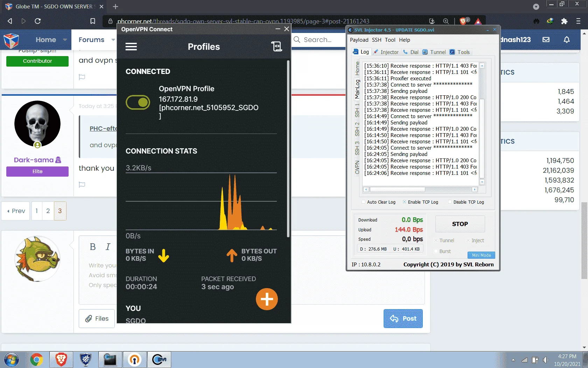This screenshot has height=368, width=588.
Task: Select the SSH 2 vertical log tab
Action: (357, 129)
